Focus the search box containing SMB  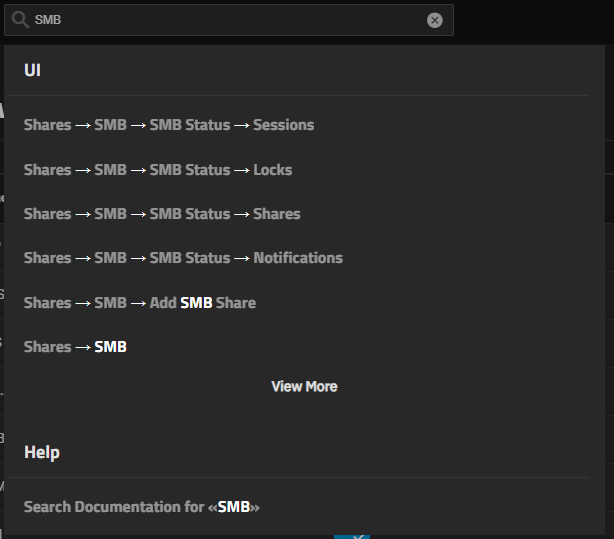click(x=220, y=20)
